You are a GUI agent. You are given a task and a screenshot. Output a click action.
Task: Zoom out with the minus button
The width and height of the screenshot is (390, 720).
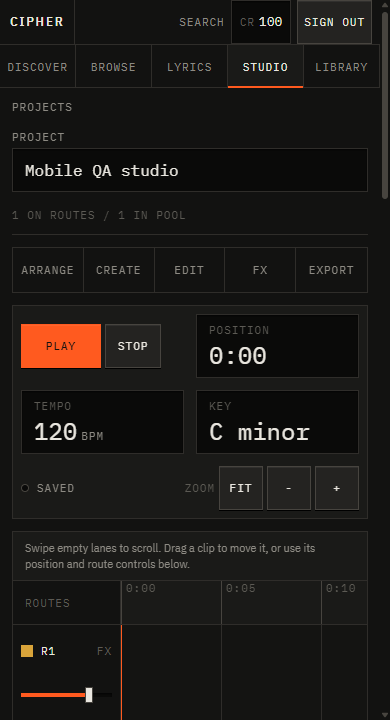[x=289, y=488]
